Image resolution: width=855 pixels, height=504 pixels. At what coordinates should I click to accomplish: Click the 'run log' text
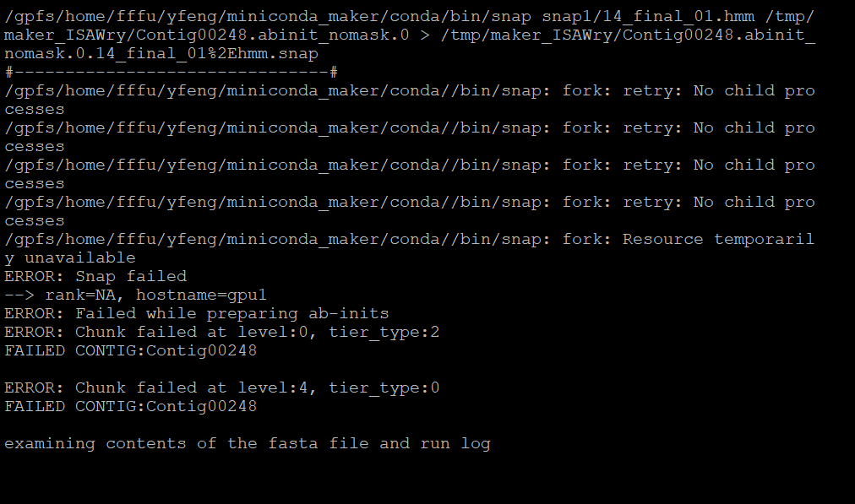point(455,443)
